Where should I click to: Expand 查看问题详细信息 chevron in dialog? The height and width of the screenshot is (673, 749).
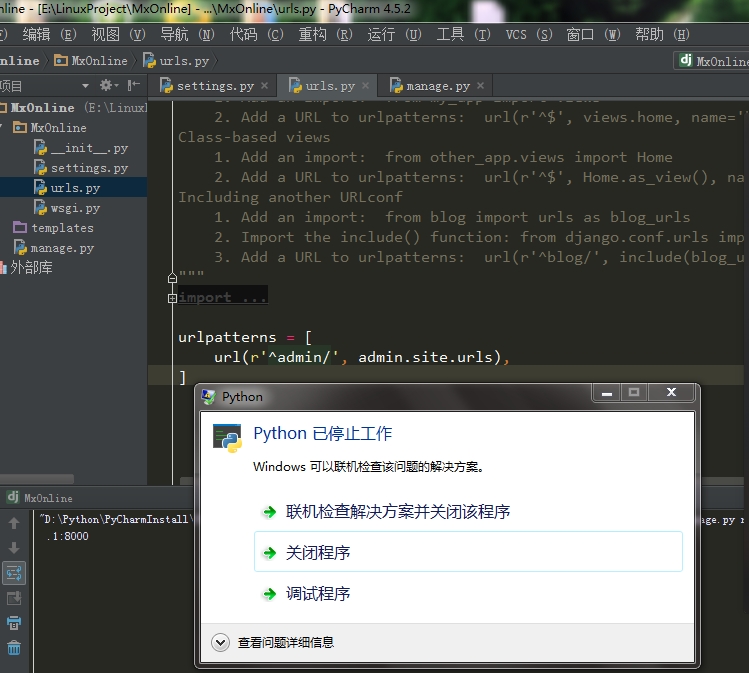220,642
